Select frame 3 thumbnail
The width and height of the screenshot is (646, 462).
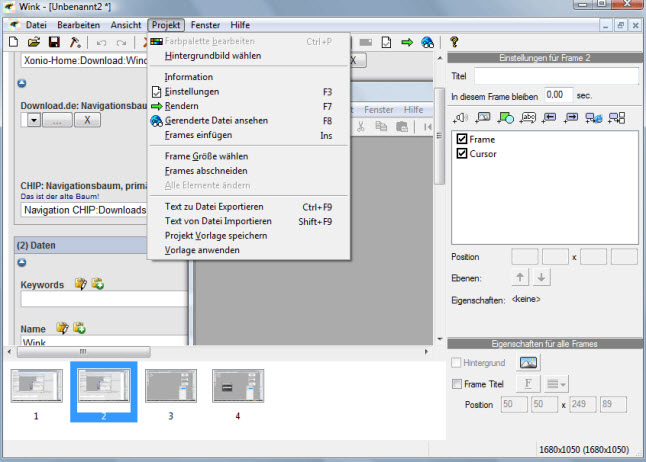coord(171,386)
